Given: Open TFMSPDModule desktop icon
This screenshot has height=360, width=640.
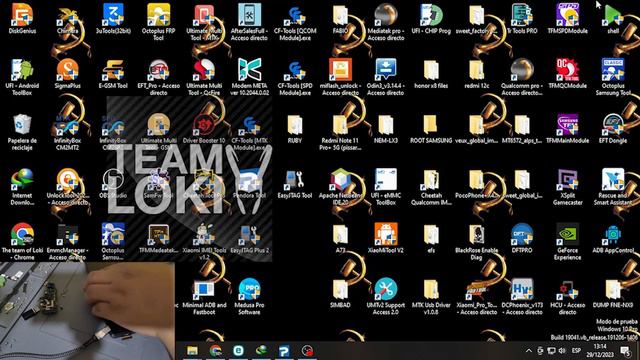Looking at the screenshot, I should [567, 15].
